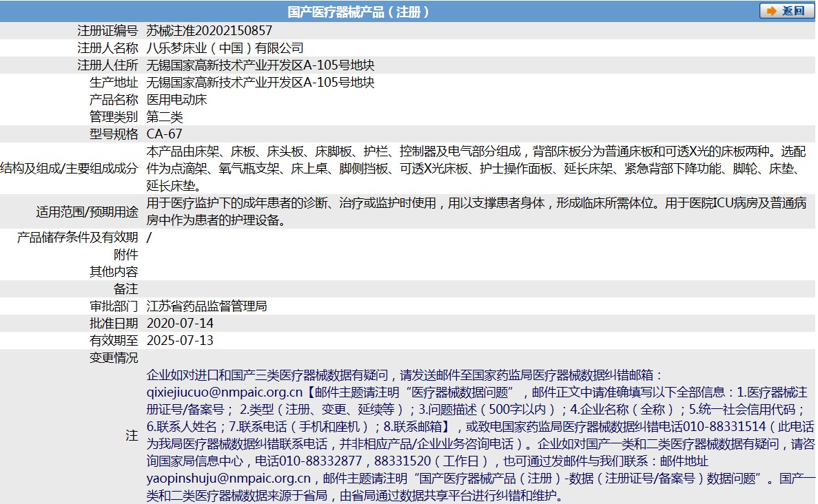Select approval date 2020-07-14

pos(180,323)
